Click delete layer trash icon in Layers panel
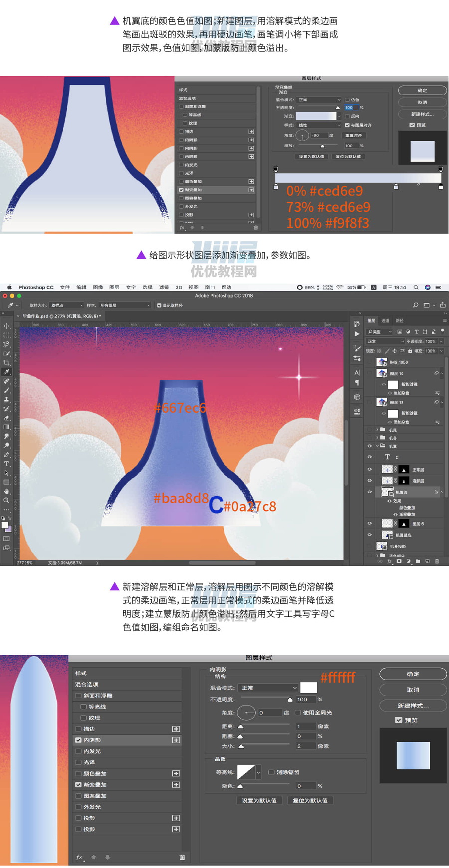This screenshot has width=449, height=868. pos(437,561)
